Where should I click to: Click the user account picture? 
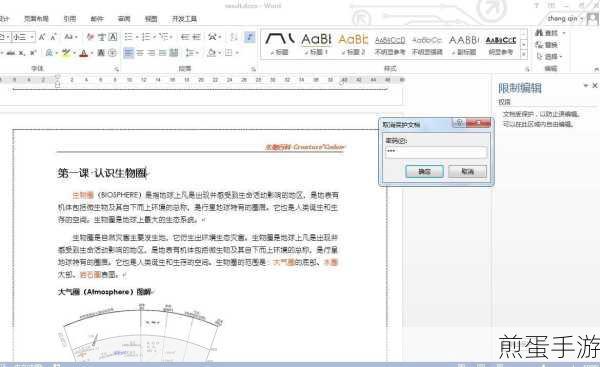pyautogui.click(x=593, y=18)
